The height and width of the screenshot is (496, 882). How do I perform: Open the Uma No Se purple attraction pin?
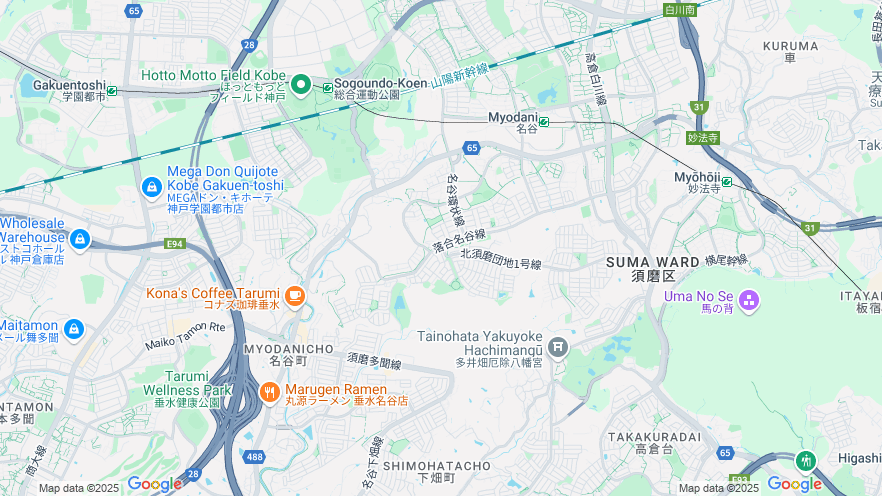749,301
